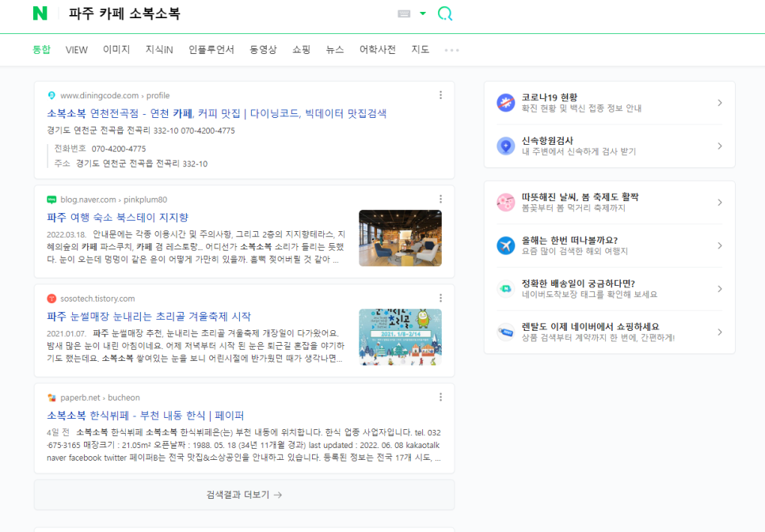
Task: Open the 쇼핑 tab
Action: tap(302, 50)
